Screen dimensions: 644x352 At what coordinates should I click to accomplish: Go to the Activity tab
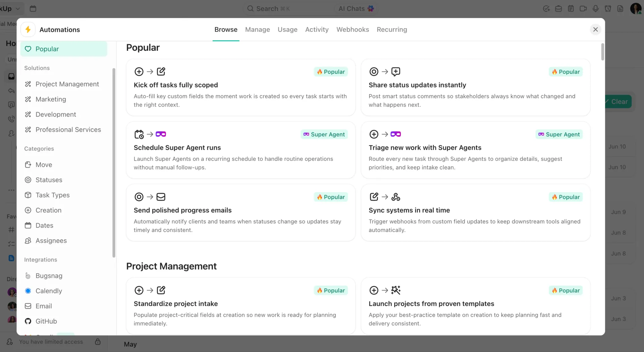317,30
